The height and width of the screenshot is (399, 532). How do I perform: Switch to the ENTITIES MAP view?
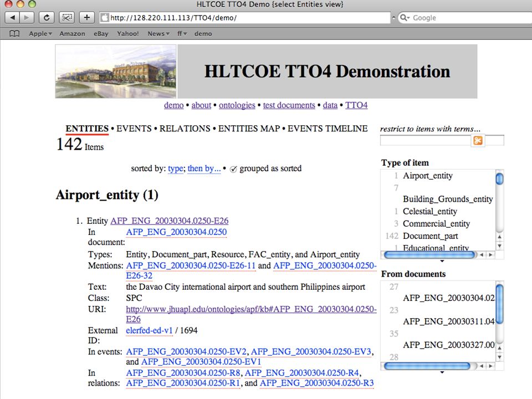coord(249,129)
